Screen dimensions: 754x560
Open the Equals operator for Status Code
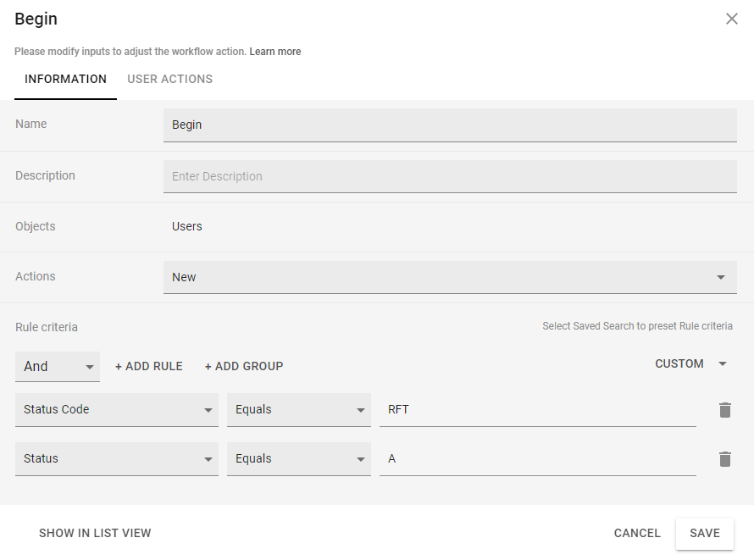(x=298, y=409)
